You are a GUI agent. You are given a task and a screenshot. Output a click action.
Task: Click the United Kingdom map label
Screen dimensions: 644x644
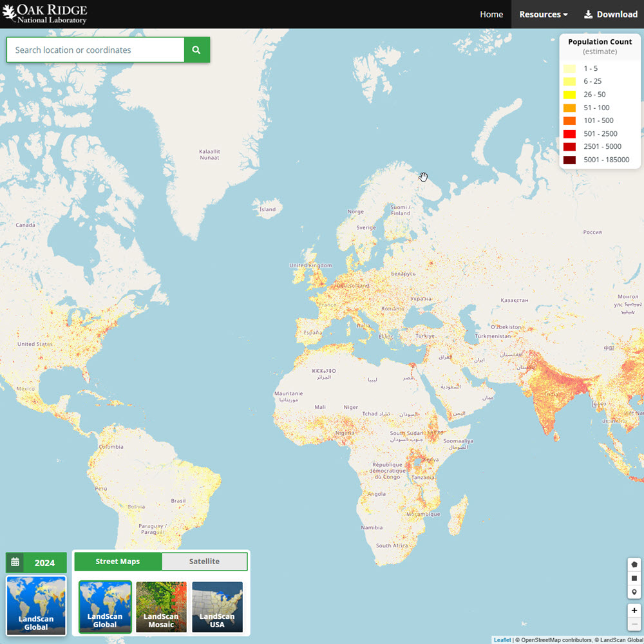pyautogui.click(x=310, y=265)
